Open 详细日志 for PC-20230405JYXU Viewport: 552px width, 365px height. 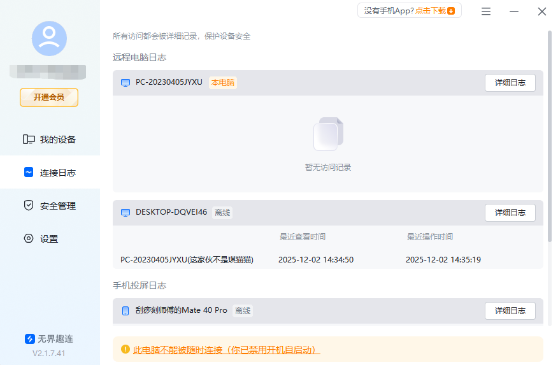coord(510,83)
